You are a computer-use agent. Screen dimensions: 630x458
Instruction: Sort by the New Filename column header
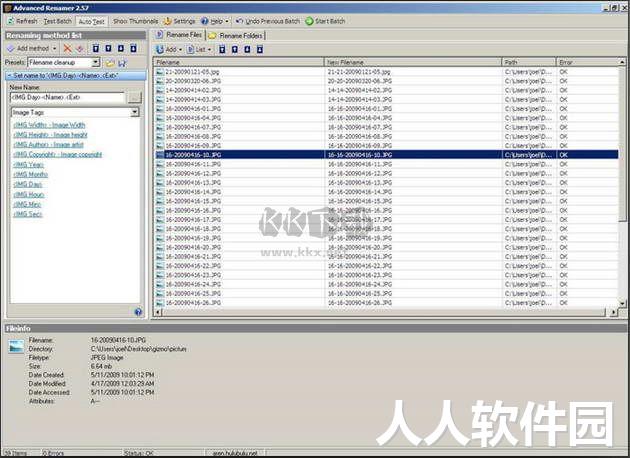[413, 62]
